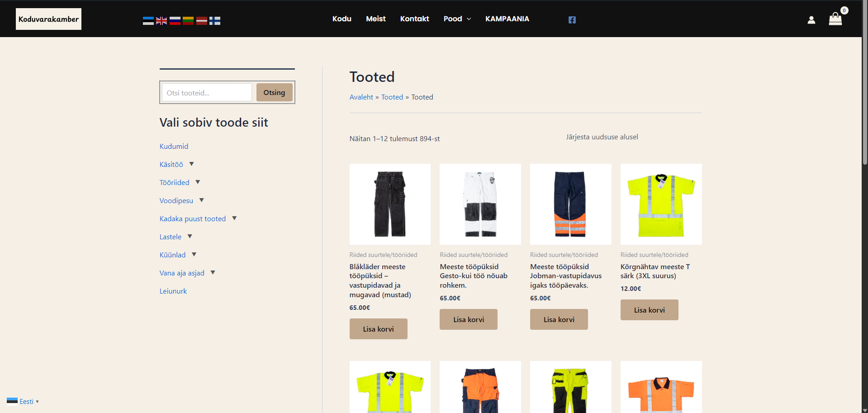Switch language via Latvian flag icon
This screenshot has width=868, height=413.
pyautogui.click(x=202, y=21)
